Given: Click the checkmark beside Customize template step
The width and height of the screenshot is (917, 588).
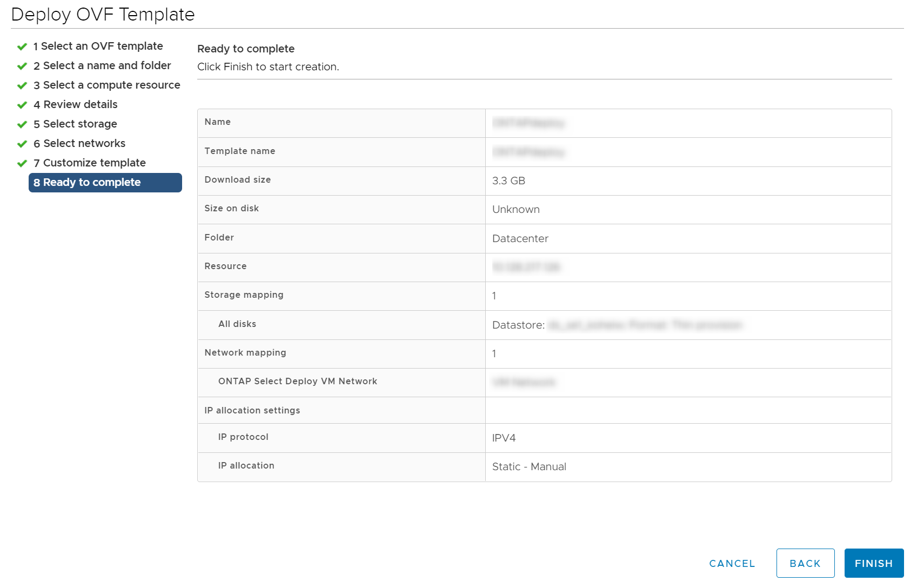Looking at the screenshot, I should tap(22, 163).
